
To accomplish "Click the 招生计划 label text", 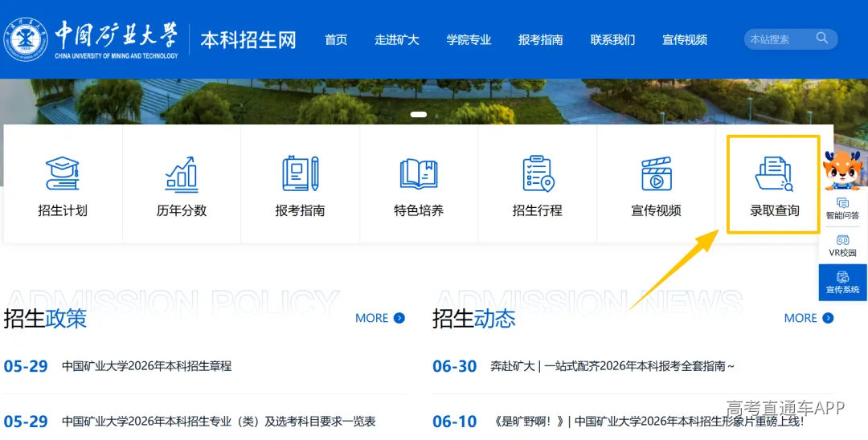I will [63, 210].
